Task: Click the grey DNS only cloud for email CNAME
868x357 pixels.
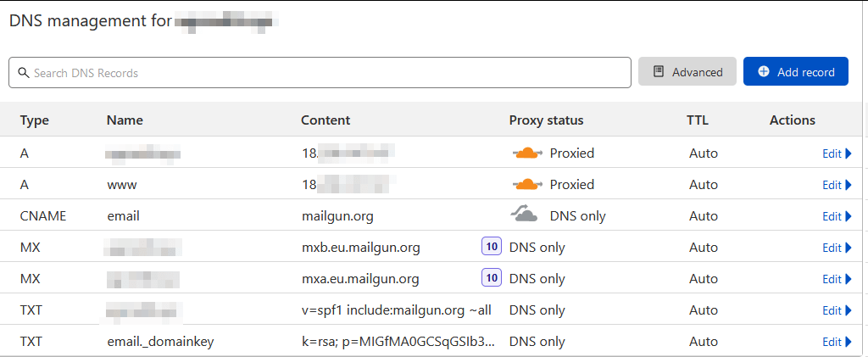Action: (x=524, y=215)
